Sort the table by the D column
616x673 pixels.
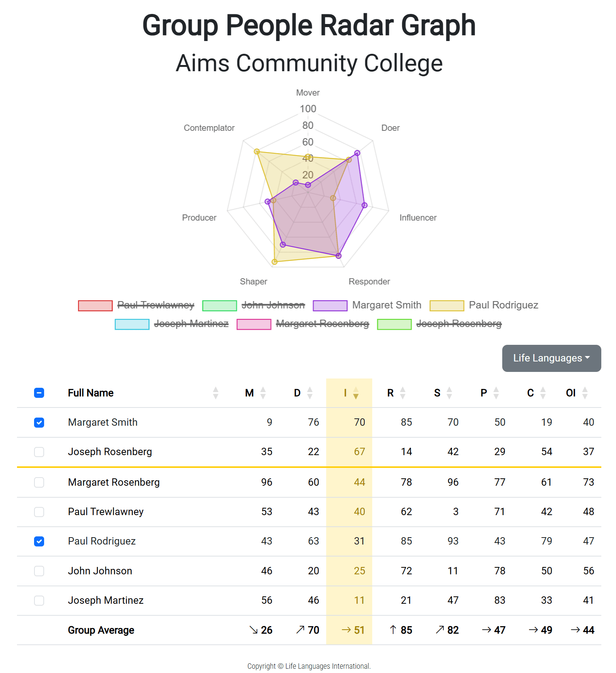click(310, 393)
